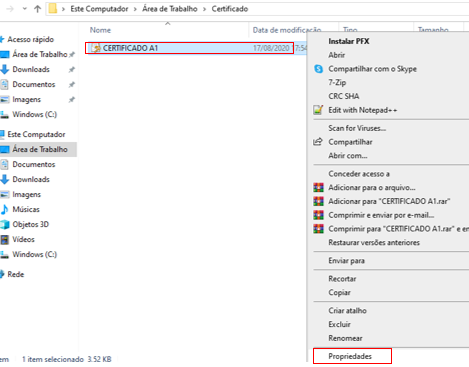
Task: Click WinRAR icon beside Comprimir para "CERTIFICADO A1.rar" e enviar
Action: tap(318, 229)
